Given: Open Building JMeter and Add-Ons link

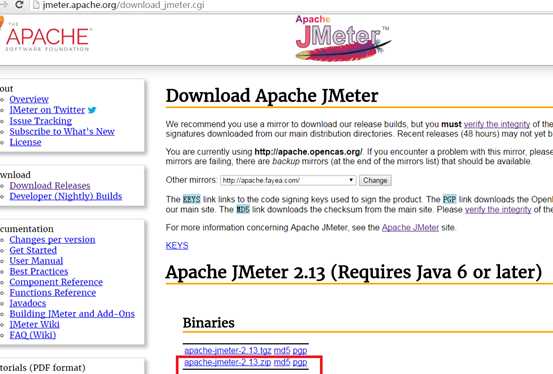Looking at the screenshot, I should pos(72,314).
